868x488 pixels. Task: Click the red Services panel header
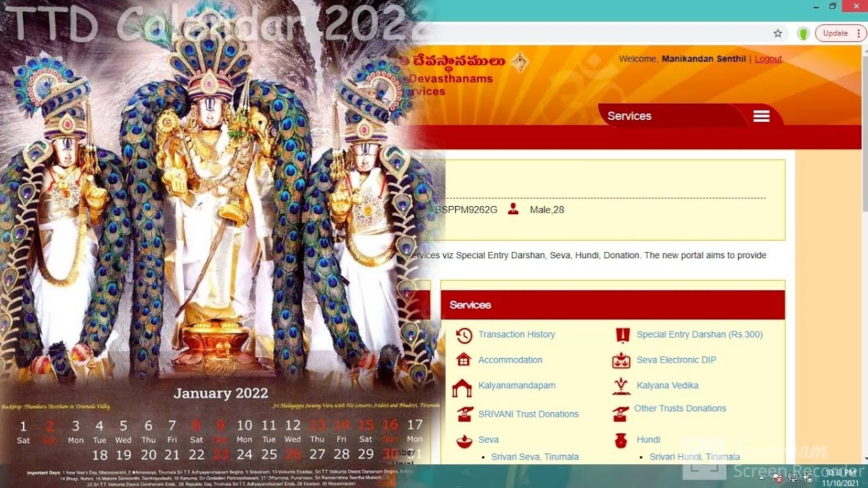pyautogui.click(x=612, y=305)
